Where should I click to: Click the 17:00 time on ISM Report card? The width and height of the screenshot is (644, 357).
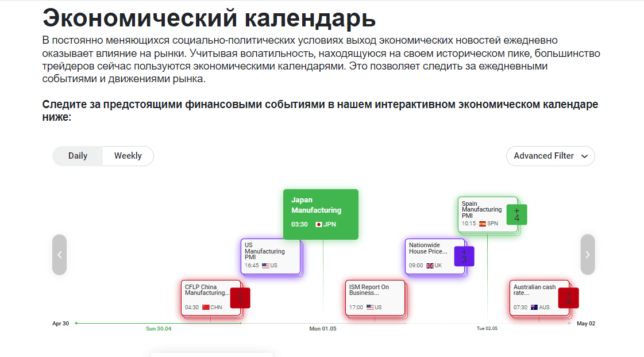[356, 308]
